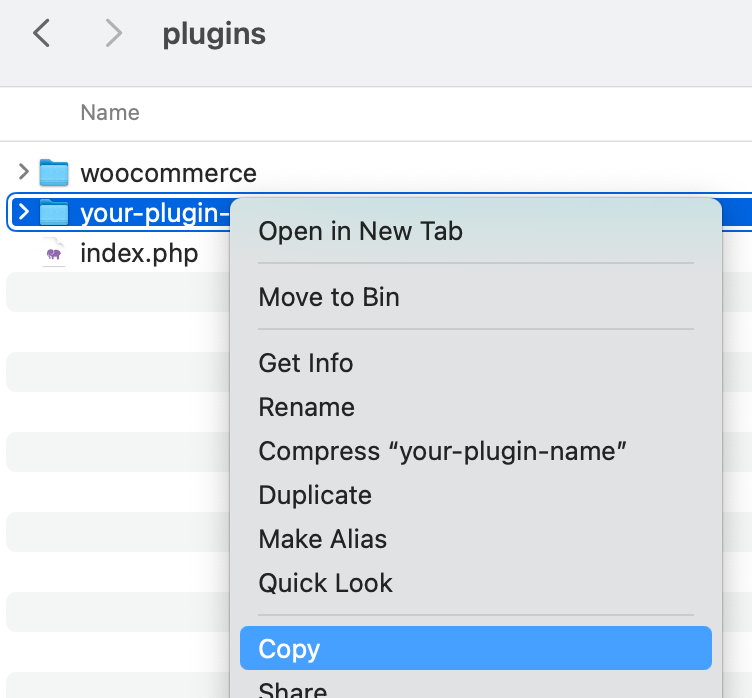Image resolution: width=752 pixels, height=698 pixels.
Task: Click the your-plugin-name folder icon
Action: point(54,213)
